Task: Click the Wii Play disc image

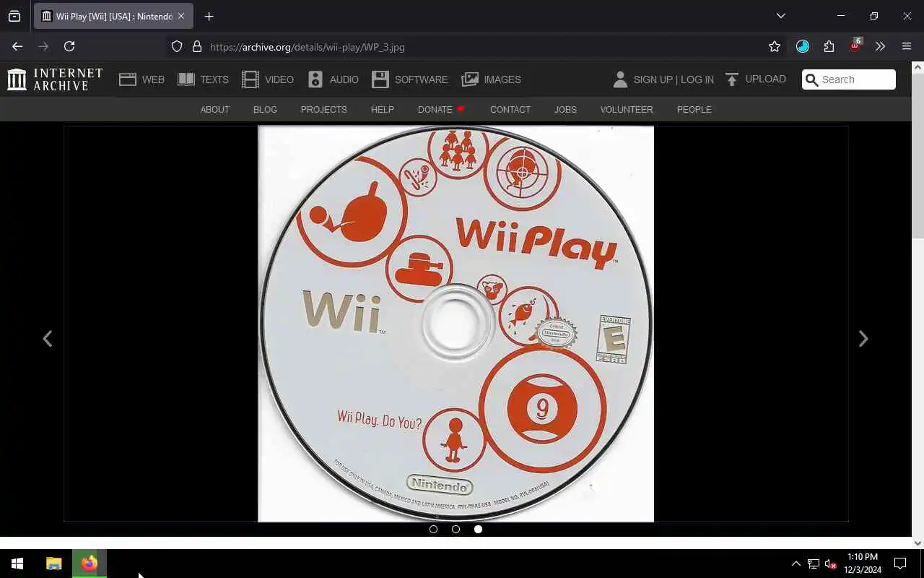Action: [456, 324]
